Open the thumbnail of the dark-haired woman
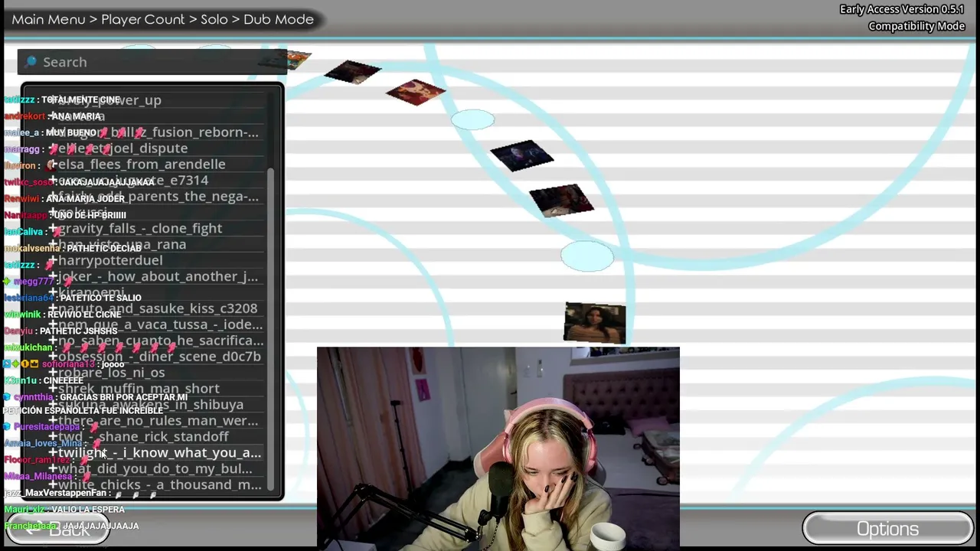This screenshot has width=980, height=551. coord(595,322)
